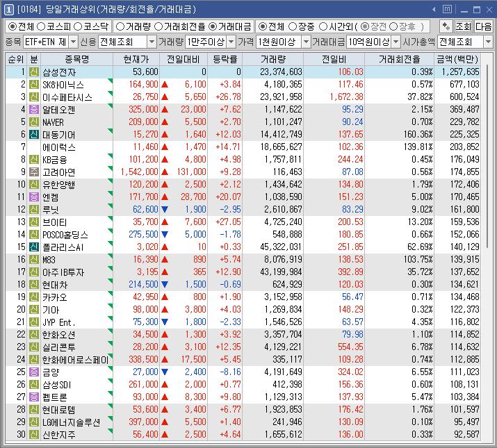Open stock 아주IB투자 row name

(63, 272)
